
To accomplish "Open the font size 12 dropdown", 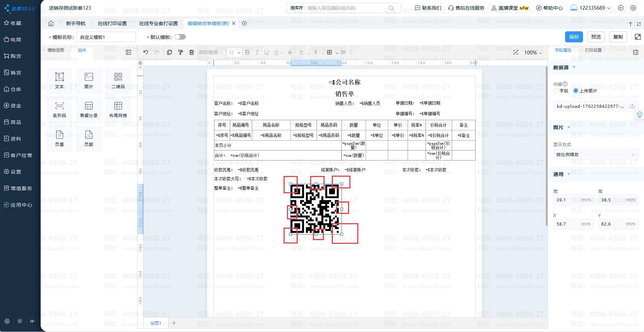I will click(x=235, y=52).
